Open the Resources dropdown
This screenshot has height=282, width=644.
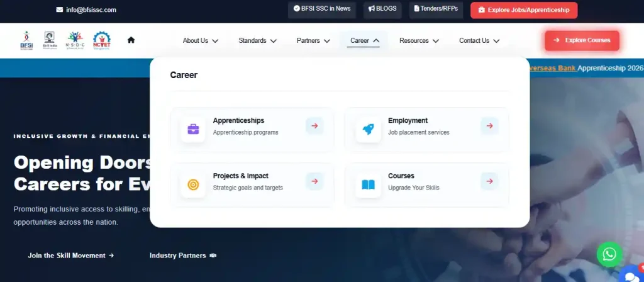(419, 41)
